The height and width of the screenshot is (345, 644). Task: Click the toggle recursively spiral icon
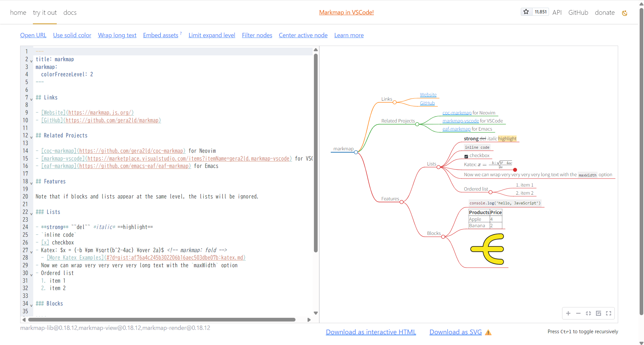pos(598,313)
